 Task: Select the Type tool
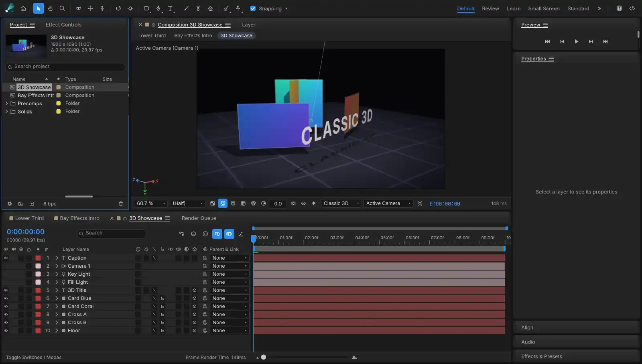pyautogui.click(x=170, y=8)
